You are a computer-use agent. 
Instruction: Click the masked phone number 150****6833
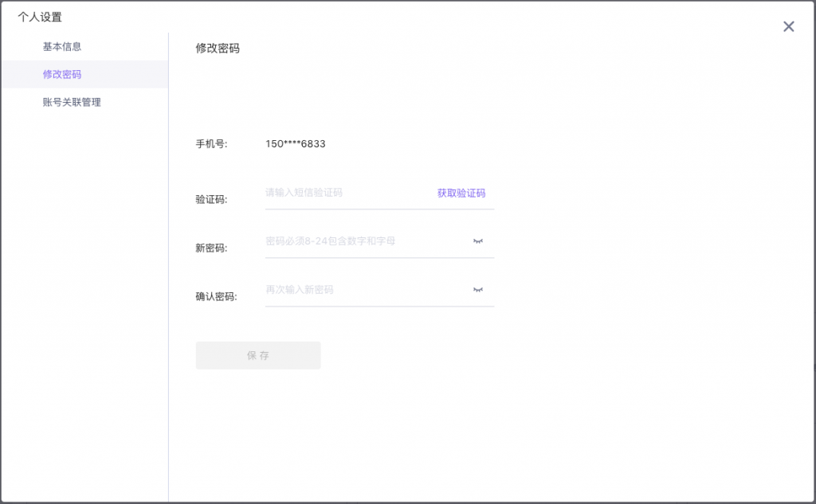295,144
